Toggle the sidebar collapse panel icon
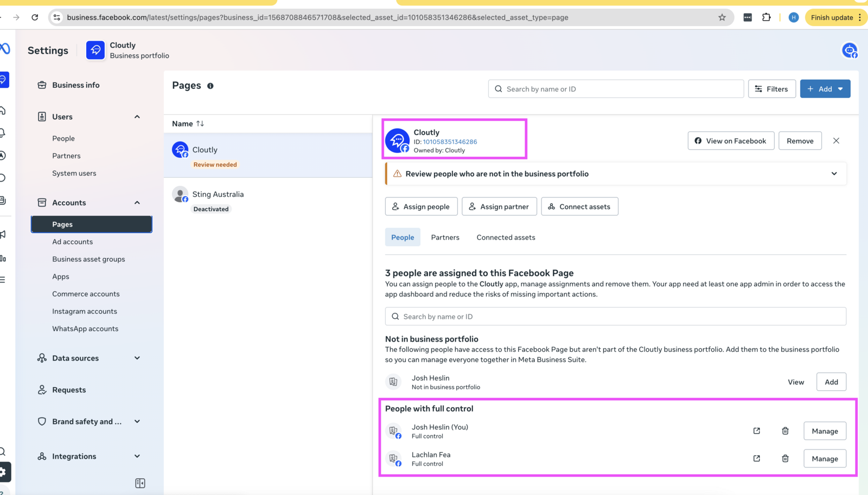The width and height of the screenshot is (868, 495). tap(140, 483)
